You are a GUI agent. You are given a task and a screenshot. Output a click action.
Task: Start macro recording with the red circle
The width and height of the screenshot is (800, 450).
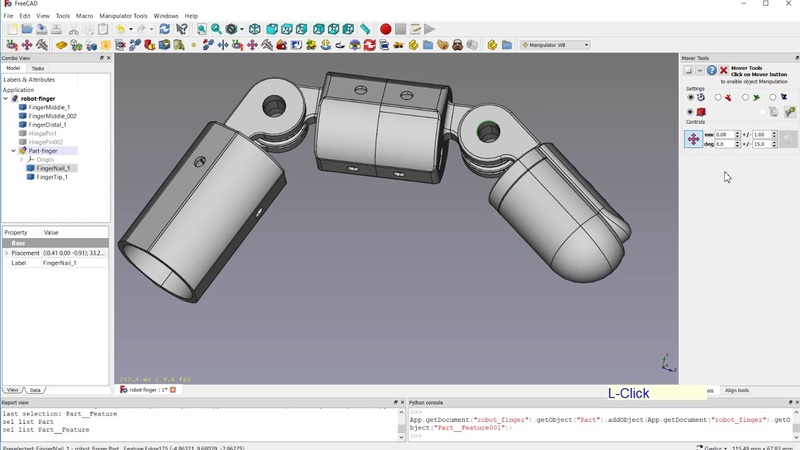click(x=386, y=29)
